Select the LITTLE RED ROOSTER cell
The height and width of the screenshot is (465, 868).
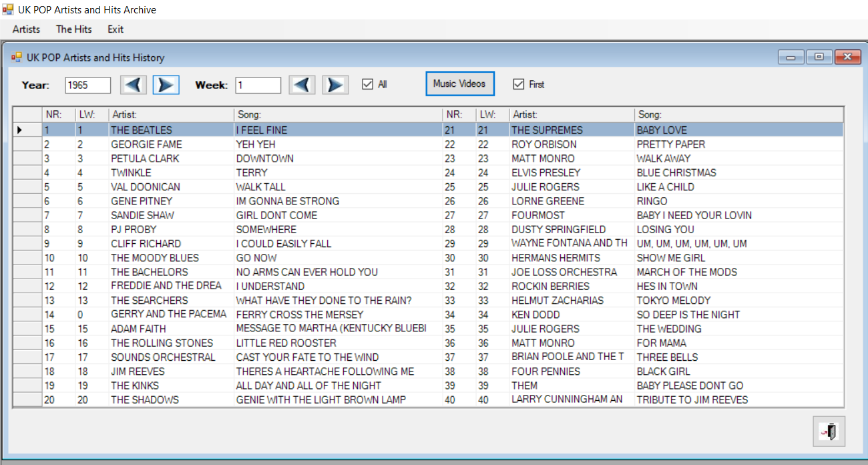pyautogui.click(x=338, y=343)
